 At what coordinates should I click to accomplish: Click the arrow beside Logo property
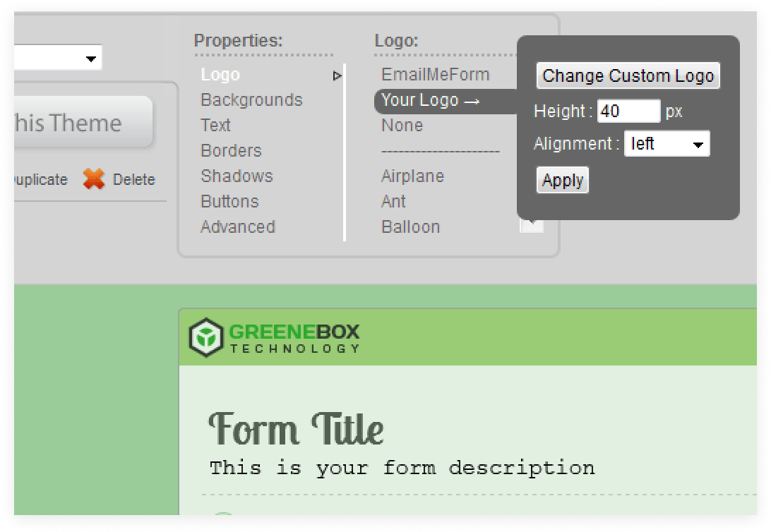pyautogui.click(x=337, y=75)
